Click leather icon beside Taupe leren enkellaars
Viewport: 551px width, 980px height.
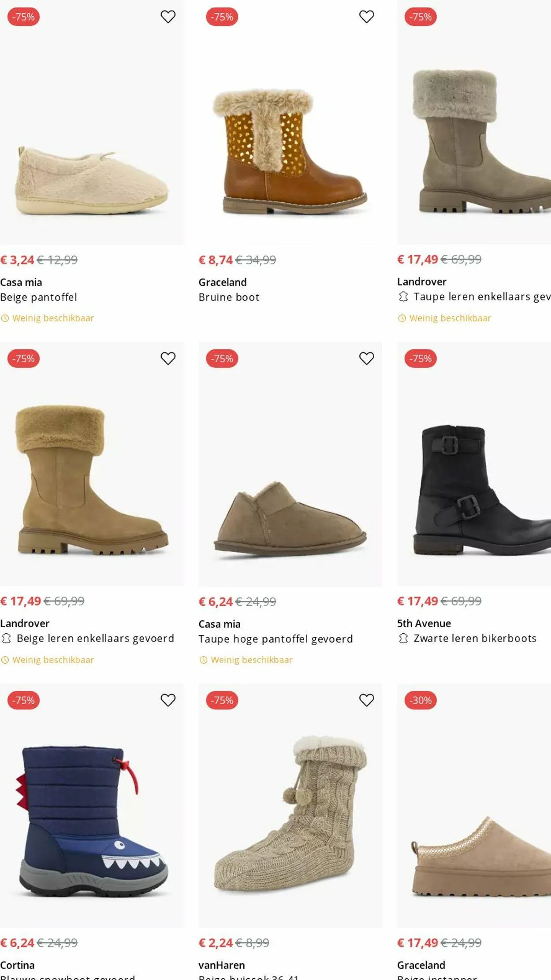coord(403,297)
